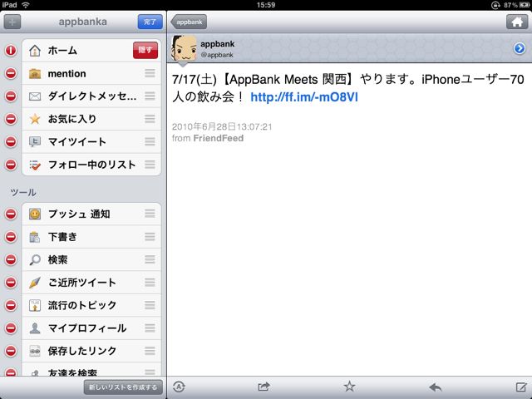532x399 pixels.
Task: Open appbank profile via blue arrow
Action: (x=519, y=48)
